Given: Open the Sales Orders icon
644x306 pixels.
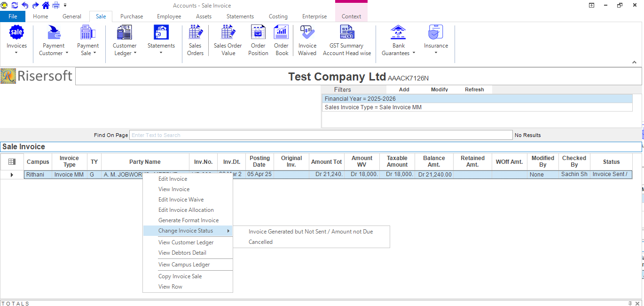Looking at the screenshot, I should click(195, 40).
